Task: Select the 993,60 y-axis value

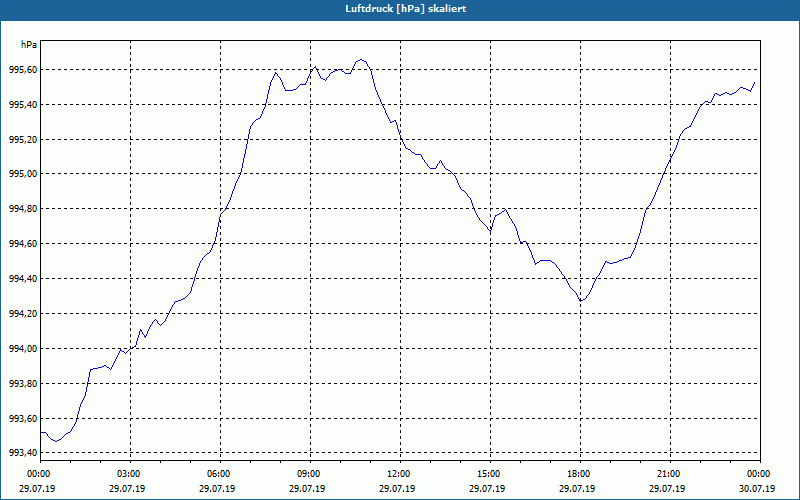Action: click(23, 418)
